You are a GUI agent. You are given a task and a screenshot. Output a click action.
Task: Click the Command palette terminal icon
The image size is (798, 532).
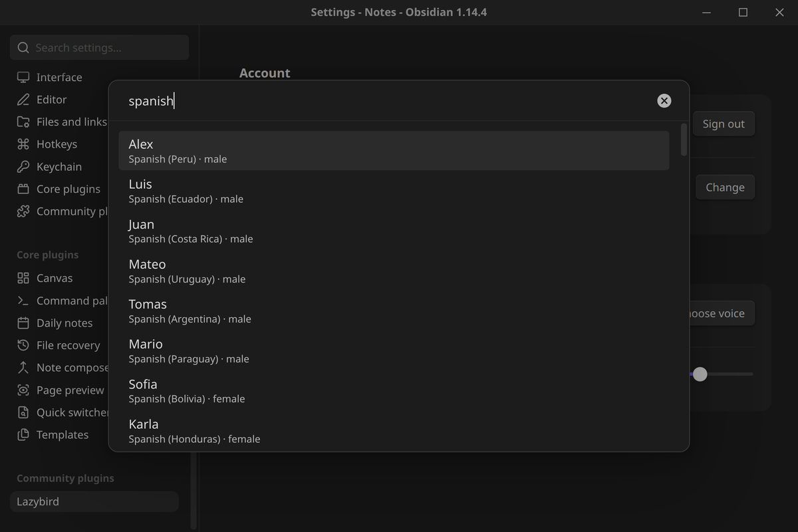tap(23, 301)
